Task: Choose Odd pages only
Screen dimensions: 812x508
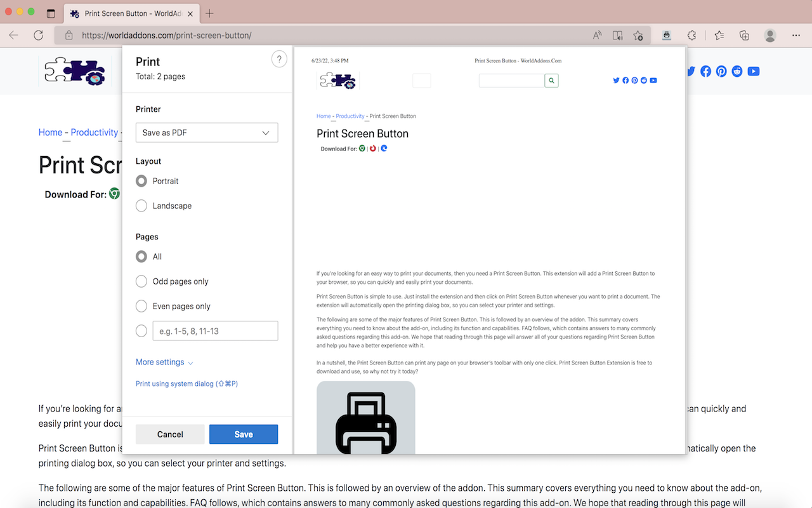Action: pyautogui.click(x=141, y=281)
